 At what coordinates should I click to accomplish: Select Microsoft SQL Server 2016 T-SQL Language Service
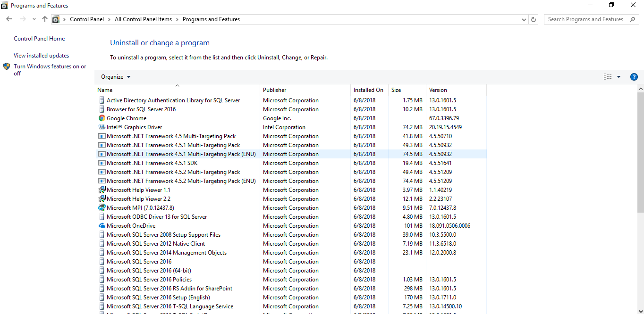click(291, 306)
